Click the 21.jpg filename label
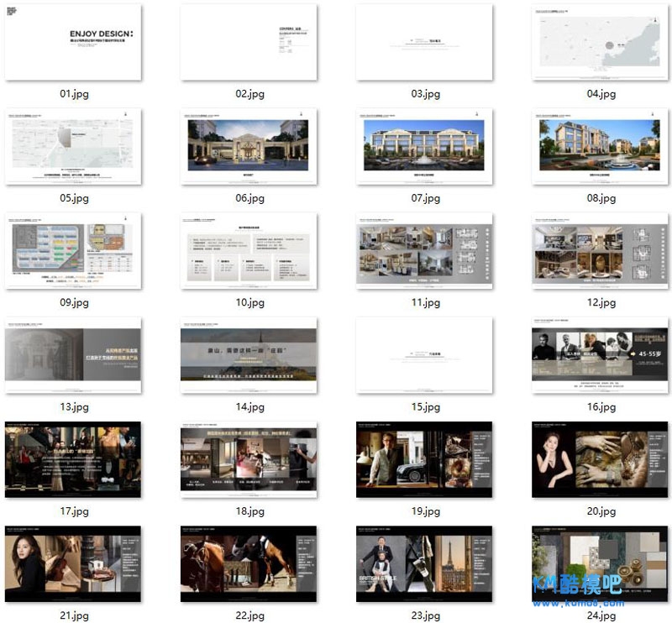Viewport: 672px width, 623px height. [x=74, y=616]
